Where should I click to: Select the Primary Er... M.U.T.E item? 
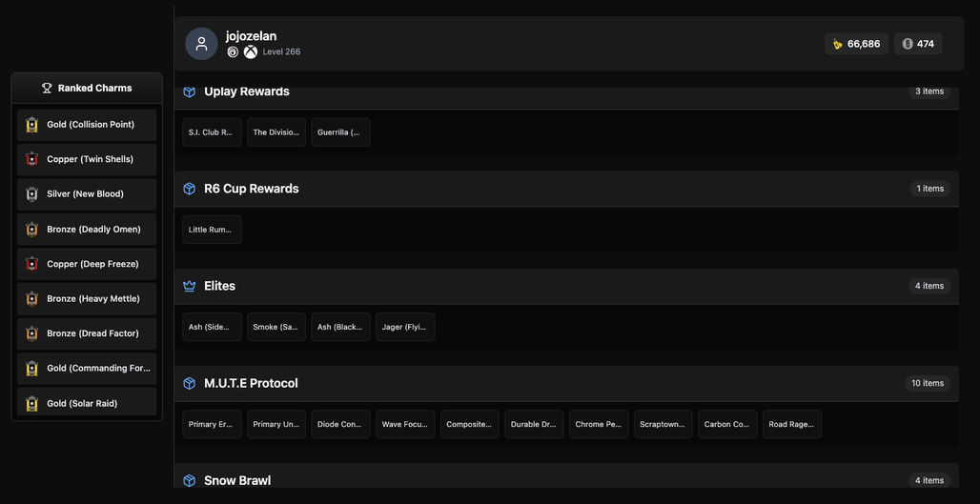point(212,424)
